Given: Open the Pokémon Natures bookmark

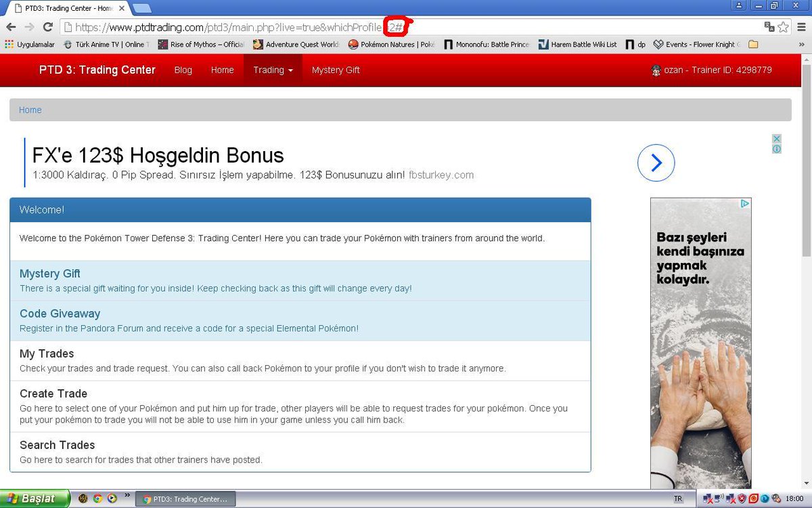Looking at the screenshot, I should tap(392, 44).
